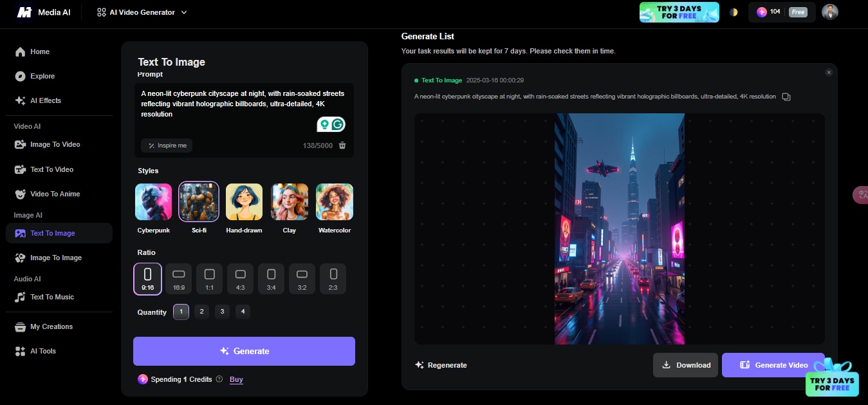
Task: Click Regenerate under the cyberpunk image
Action: (441, 365)
